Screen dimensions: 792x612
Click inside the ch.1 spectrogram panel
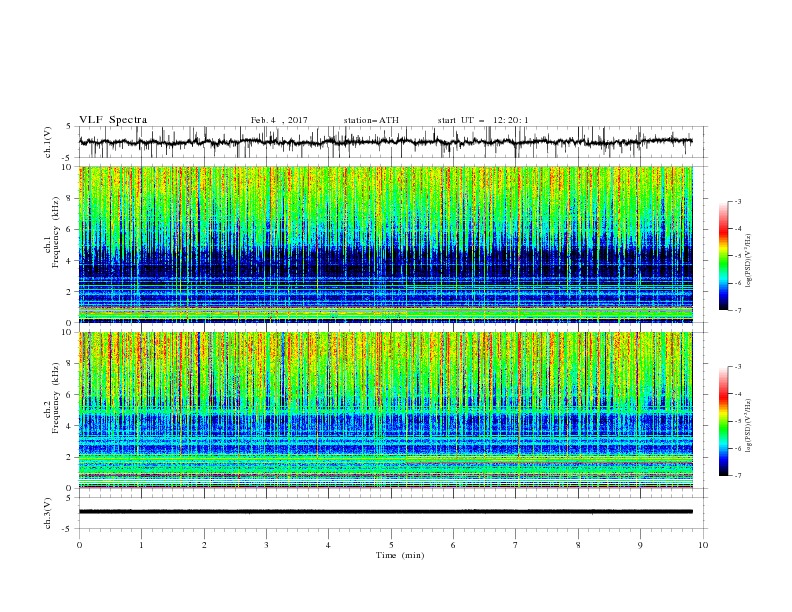click(x=386, y=244)
